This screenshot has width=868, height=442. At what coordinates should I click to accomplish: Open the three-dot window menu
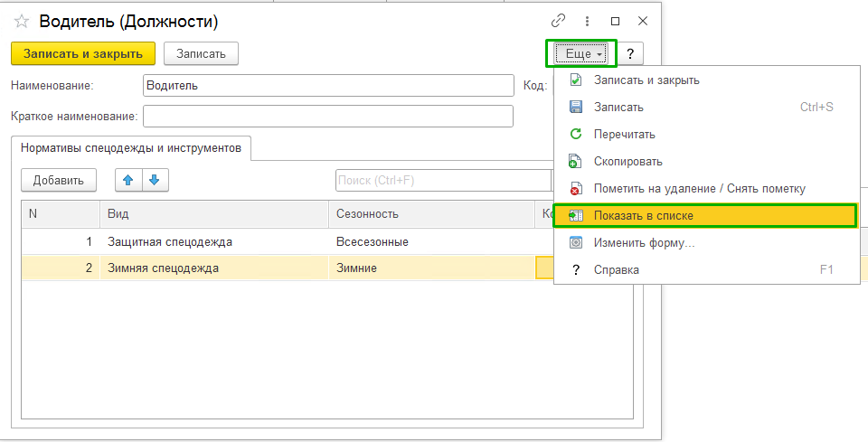(587, 21)
